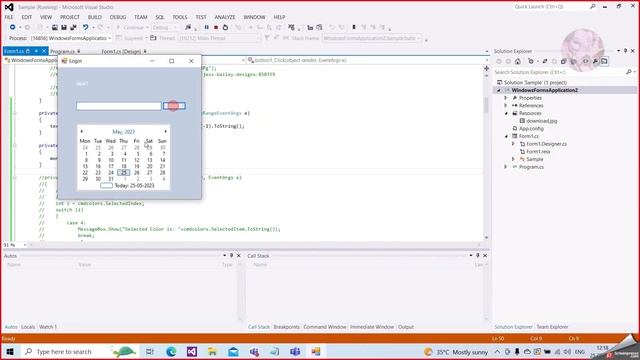Click the Login form text box
Screen dimensions: 640x360
(x=119, y=106)
